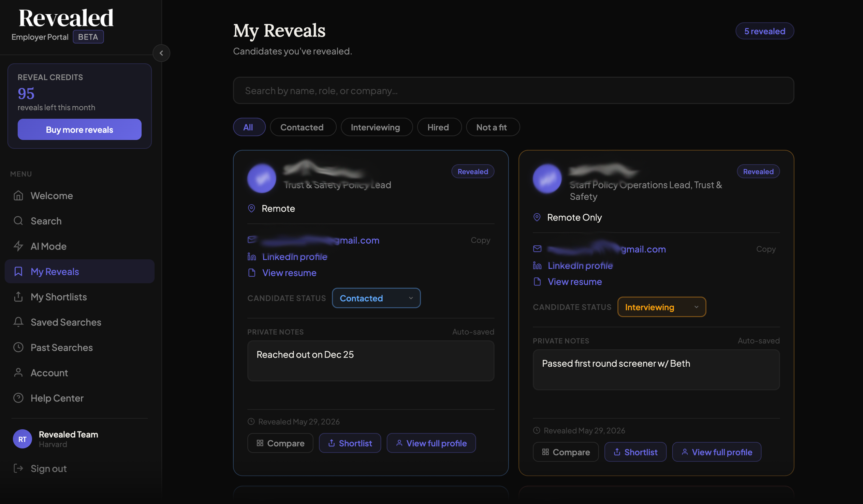The image size is (863, 504).
Task: Click LinkedIn icon on Interviewing card
Action: point(537,265)
